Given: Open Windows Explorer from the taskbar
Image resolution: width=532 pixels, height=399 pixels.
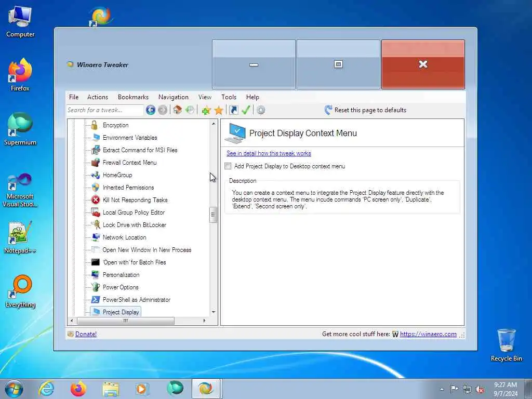Looking at the screenshot, I should pyautogui.click(x=111, y=389).
